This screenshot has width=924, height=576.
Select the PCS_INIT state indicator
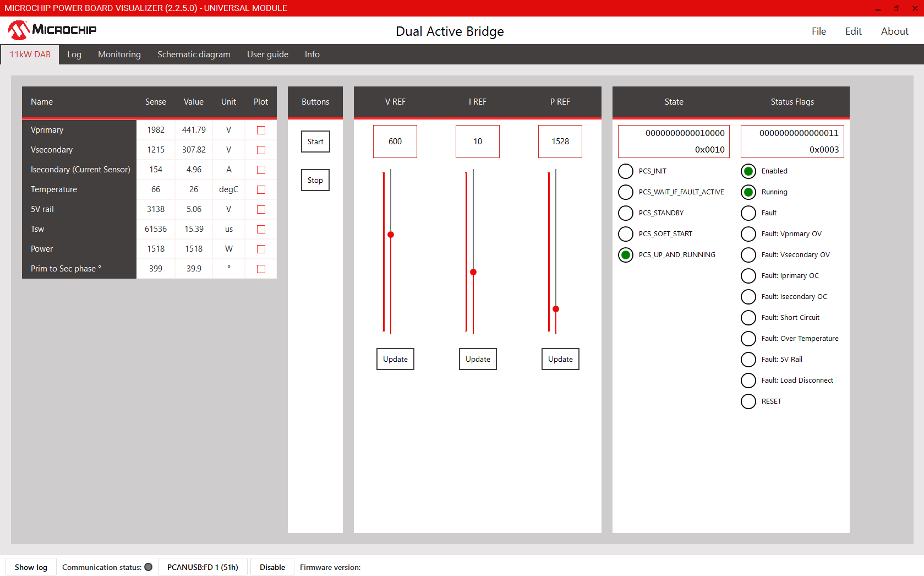(626, 171)
